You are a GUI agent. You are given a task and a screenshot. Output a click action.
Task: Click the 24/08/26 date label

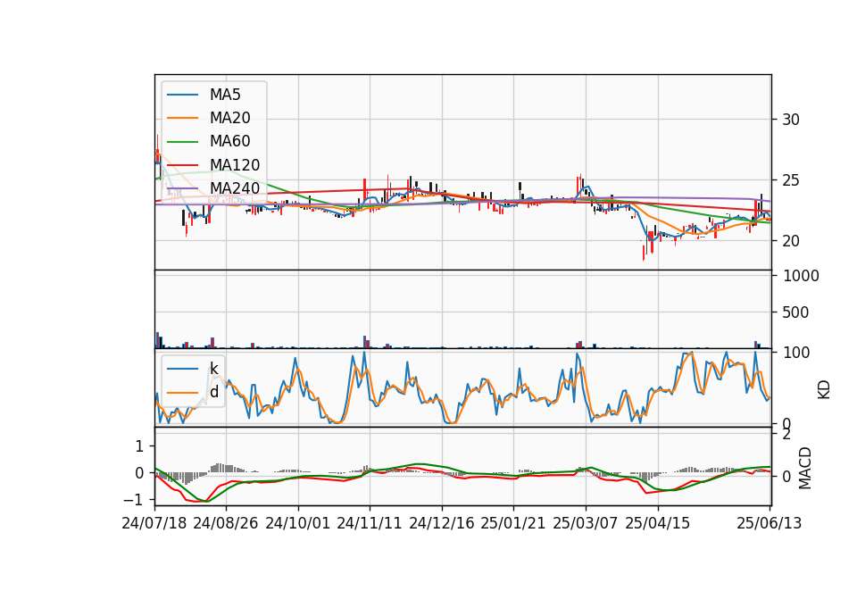click(226, 523)
